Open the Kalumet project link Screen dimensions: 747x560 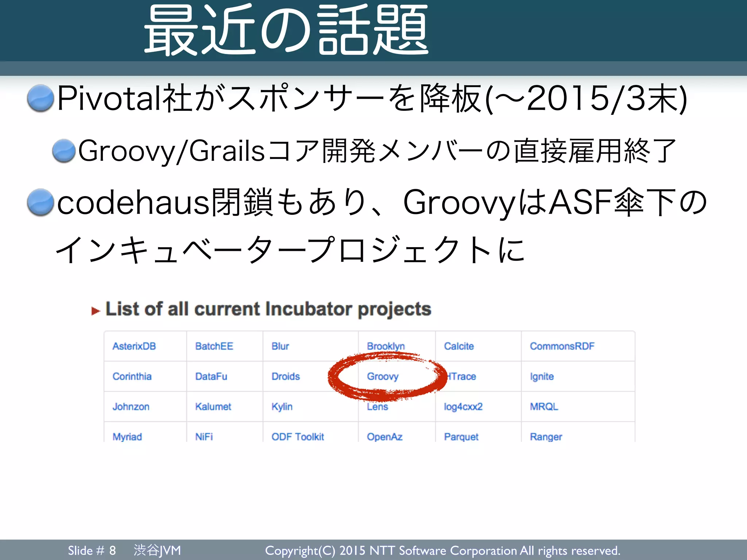(213, 407)
